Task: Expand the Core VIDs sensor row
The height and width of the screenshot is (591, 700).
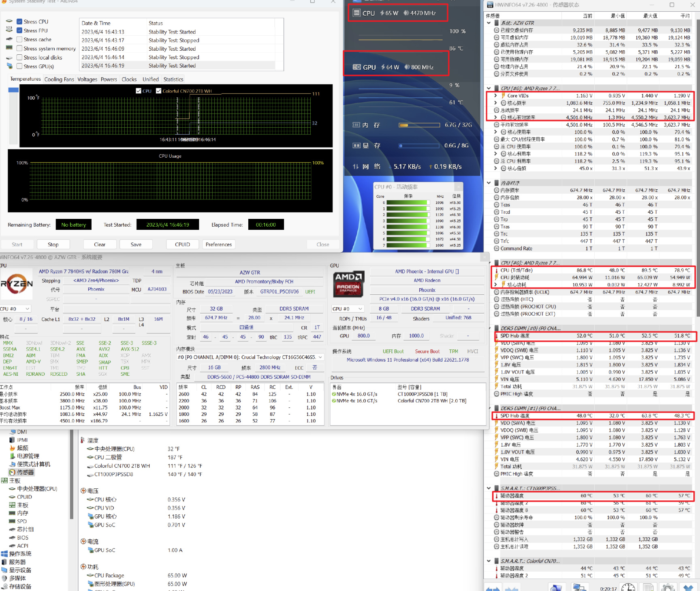Action: [495, 96]
